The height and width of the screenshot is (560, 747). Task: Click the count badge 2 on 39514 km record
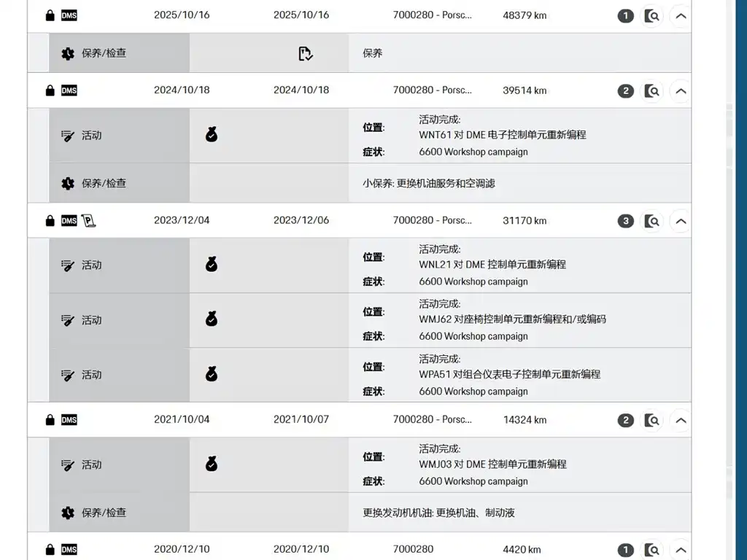[625, 91]
